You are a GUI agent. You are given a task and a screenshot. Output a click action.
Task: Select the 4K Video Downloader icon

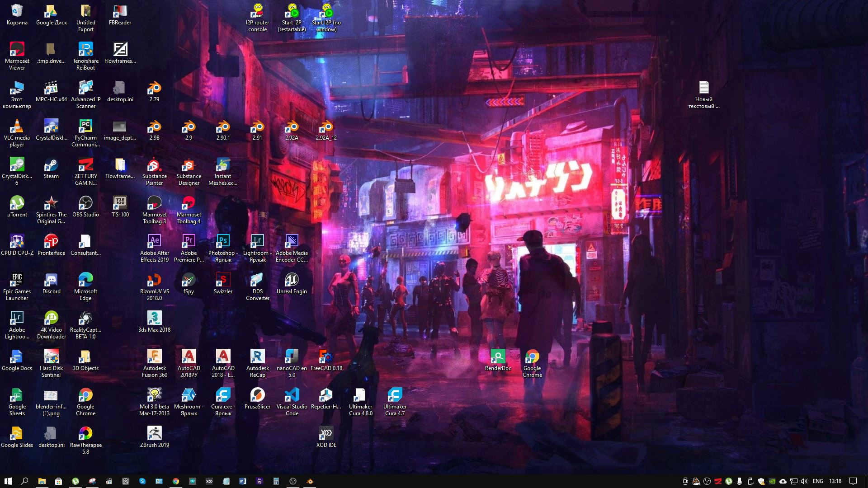[x=51, y=325]
